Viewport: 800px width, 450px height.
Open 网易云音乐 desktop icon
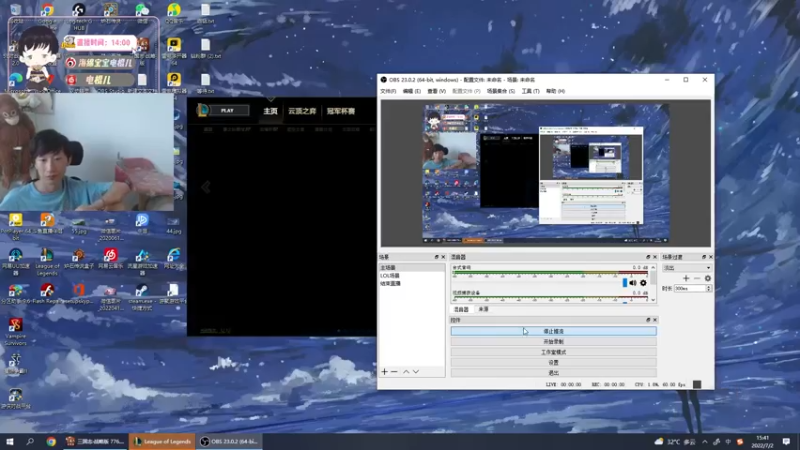pyautogui.click(x=110, y=257)
